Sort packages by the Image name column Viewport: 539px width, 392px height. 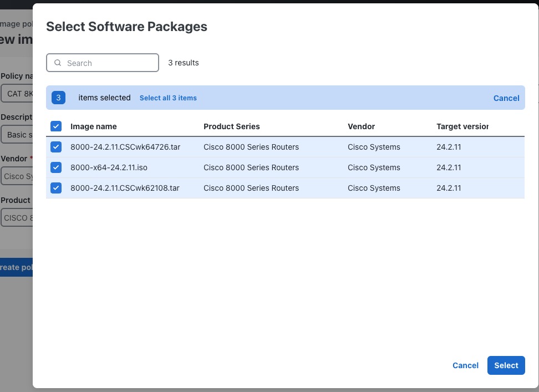94,126
